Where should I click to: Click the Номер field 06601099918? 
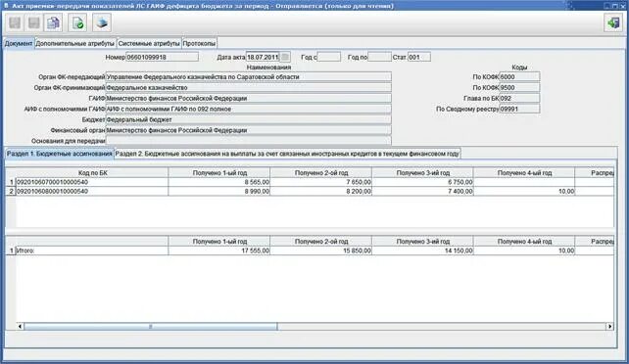click(162, 58)
